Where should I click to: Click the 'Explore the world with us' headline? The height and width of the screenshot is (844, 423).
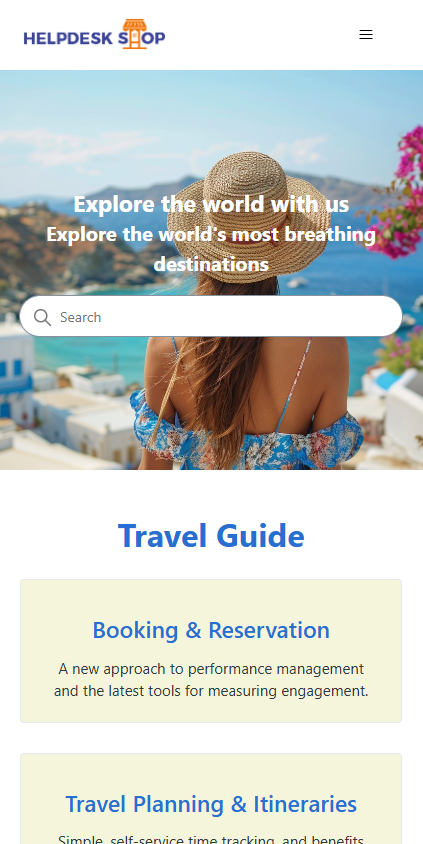pyautogui.click(x=211, y=204)
